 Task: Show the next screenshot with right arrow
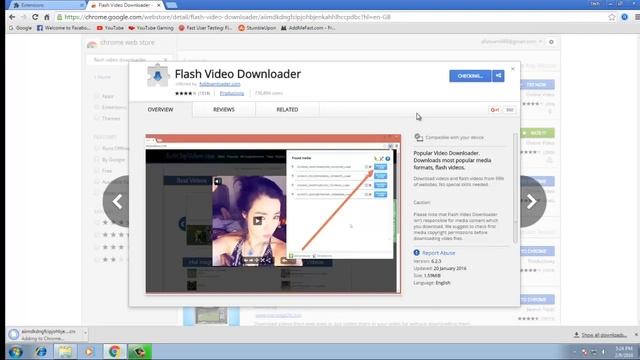click(532, 202)
